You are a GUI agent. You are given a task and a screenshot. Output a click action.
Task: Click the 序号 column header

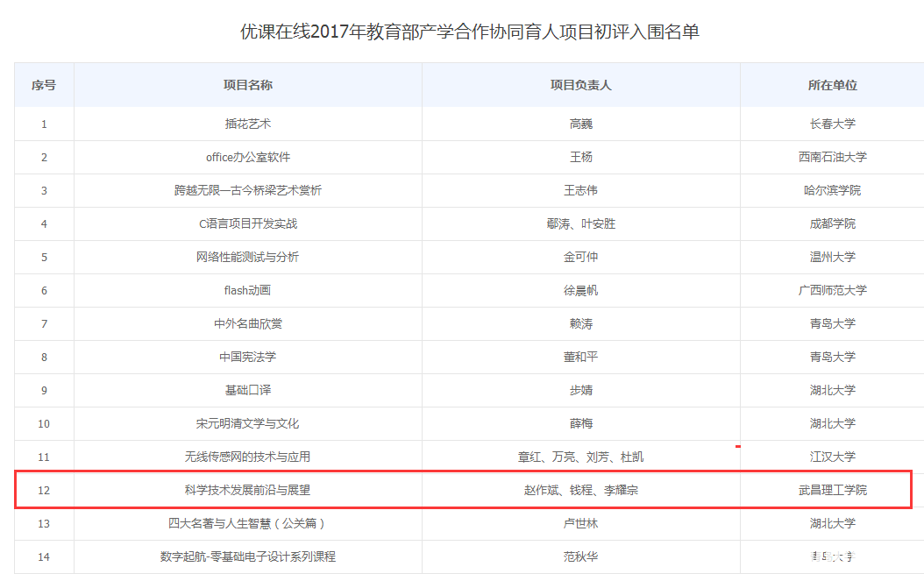(x=44, y=85)
